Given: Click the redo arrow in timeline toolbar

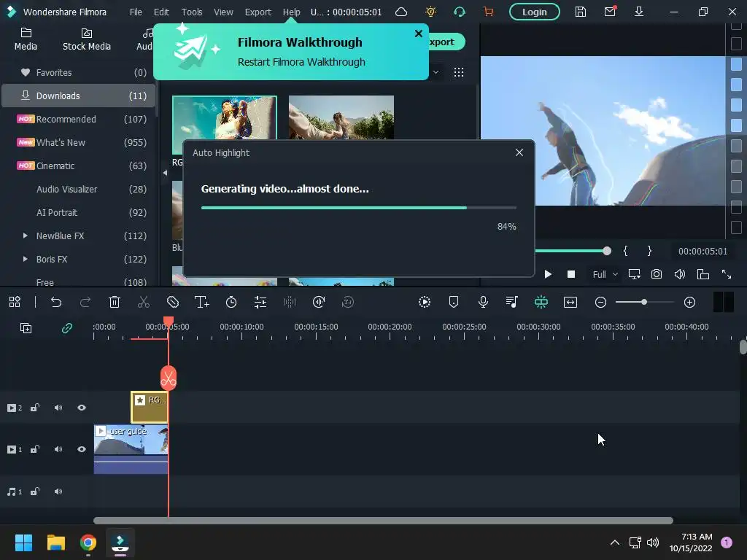Looking at the screenshot, I should tap(85, 302).
